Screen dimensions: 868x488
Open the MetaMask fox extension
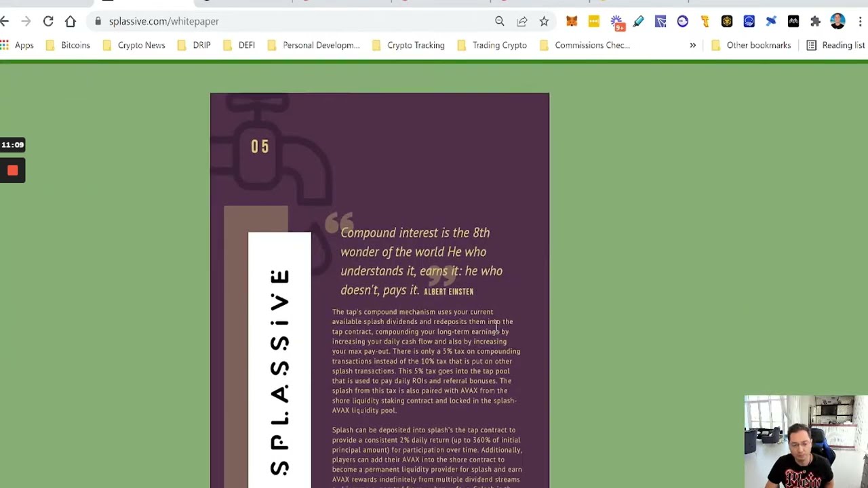click(572, 22)
